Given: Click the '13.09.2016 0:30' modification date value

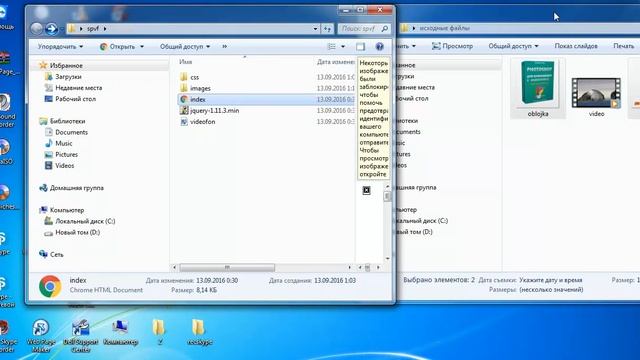Looking at the screenshot, I should pos(217,280).
